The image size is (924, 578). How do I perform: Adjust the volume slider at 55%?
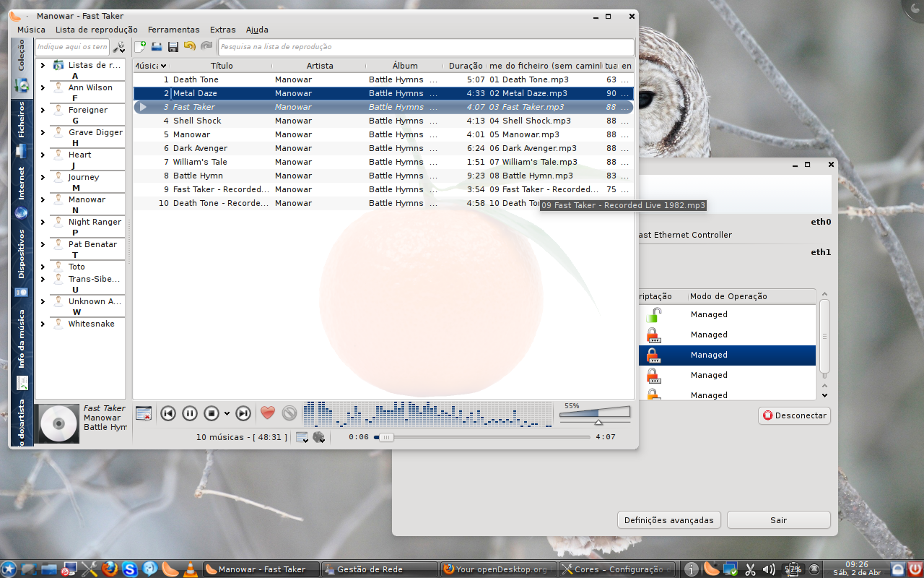(595, 414)
